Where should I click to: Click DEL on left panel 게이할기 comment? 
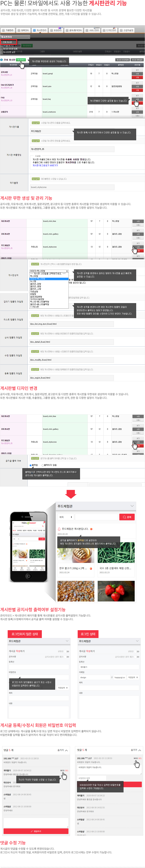click(67, 770)
